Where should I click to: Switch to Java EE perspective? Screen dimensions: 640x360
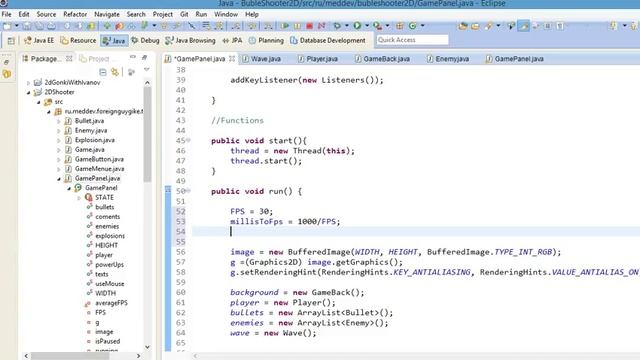point(39,40)
